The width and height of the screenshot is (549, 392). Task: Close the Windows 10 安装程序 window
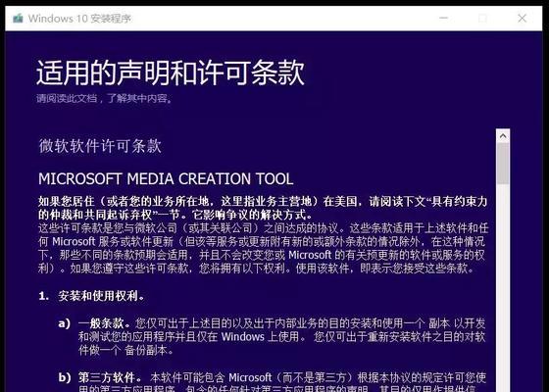pos(522,19)
